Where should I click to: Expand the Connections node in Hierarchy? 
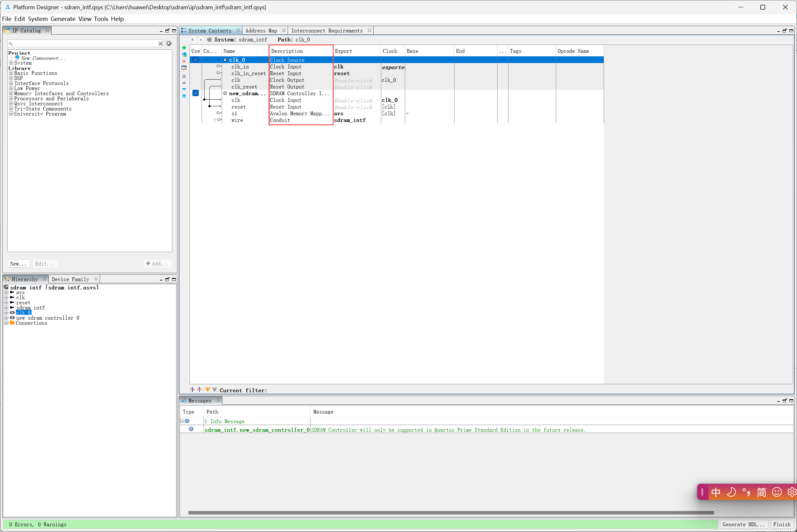tap(6, 323)
